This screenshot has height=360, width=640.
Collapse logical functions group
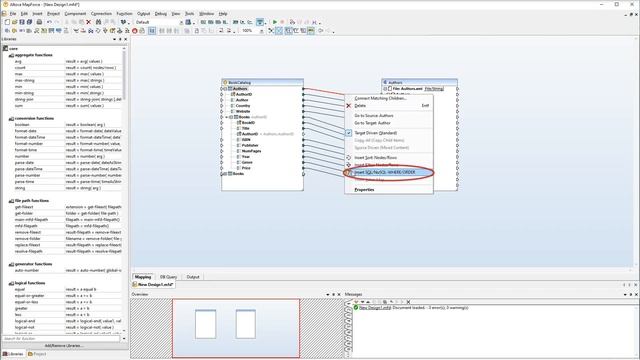click(11, 283)
